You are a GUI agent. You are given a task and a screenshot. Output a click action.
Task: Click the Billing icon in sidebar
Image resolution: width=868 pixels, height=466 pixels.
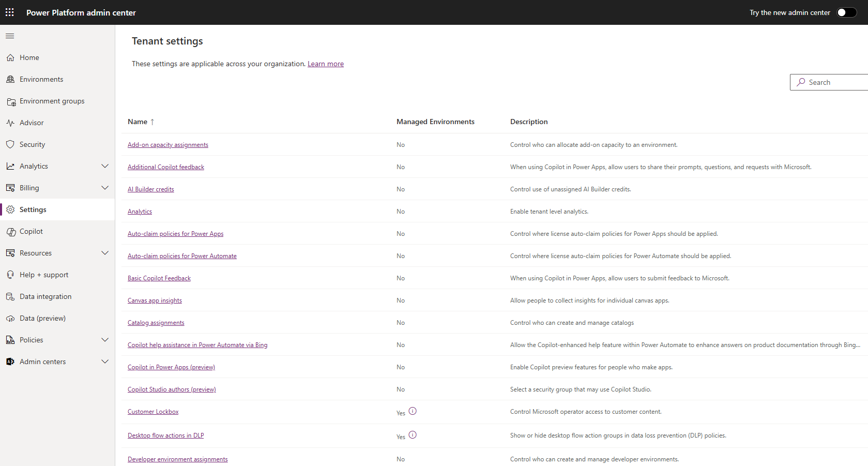coord(10,188)
